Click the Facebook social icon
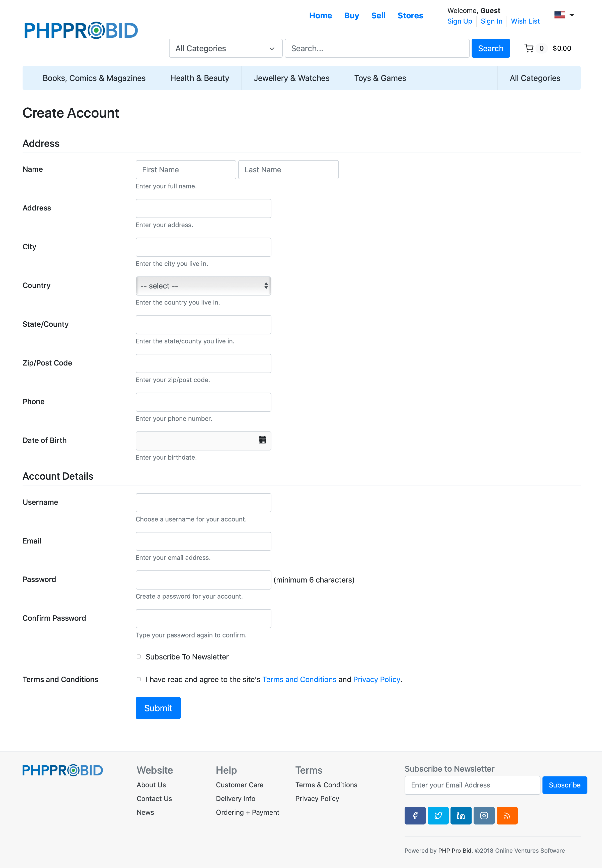The image size is (602, 868). pyautogui.click(x=415, y=816)
